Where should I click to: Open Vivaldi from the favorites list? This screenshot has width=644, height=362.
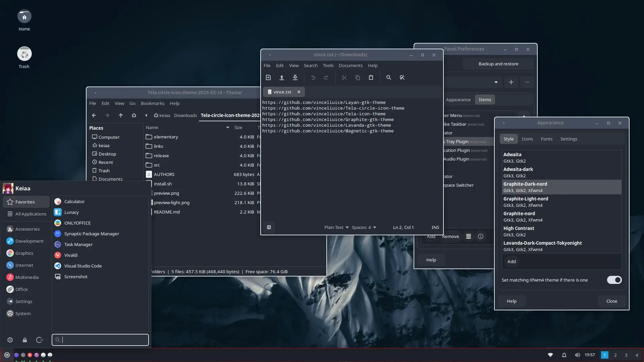(x=71, y=255)
